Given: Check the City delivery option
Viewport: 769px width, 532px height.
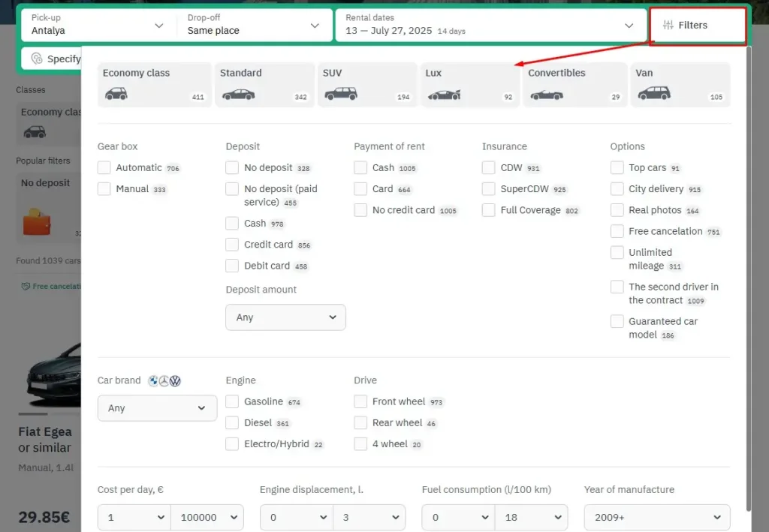Looking at the screenshot, I should pyautogui.click(x=617, y=188).
